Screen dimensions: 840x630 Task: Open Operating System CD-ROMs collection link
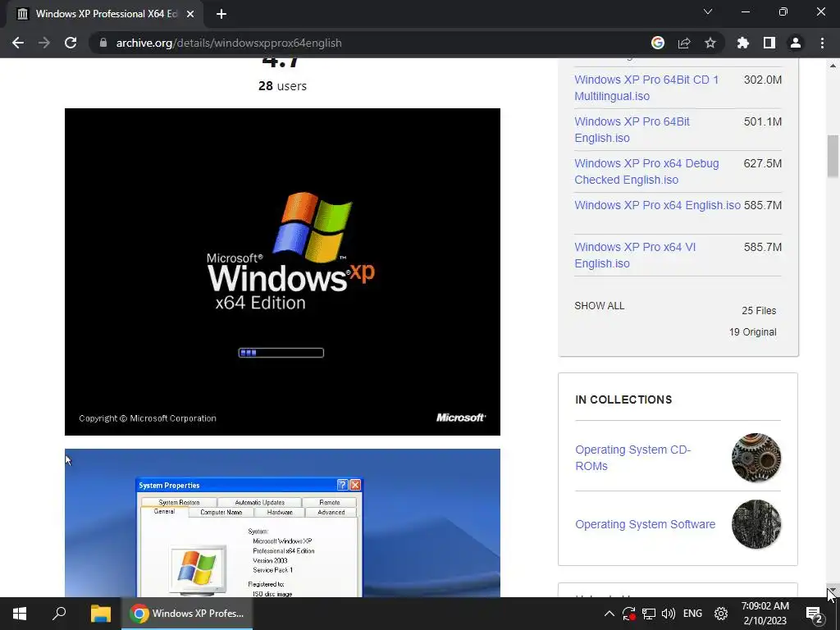[x=633, y=458]
